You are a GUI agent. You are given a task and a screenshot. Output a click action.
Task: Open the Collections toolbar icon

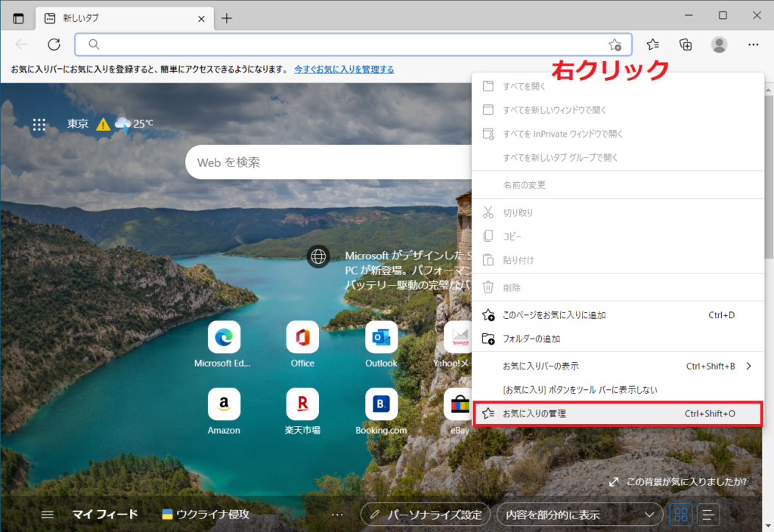(686, 45)
